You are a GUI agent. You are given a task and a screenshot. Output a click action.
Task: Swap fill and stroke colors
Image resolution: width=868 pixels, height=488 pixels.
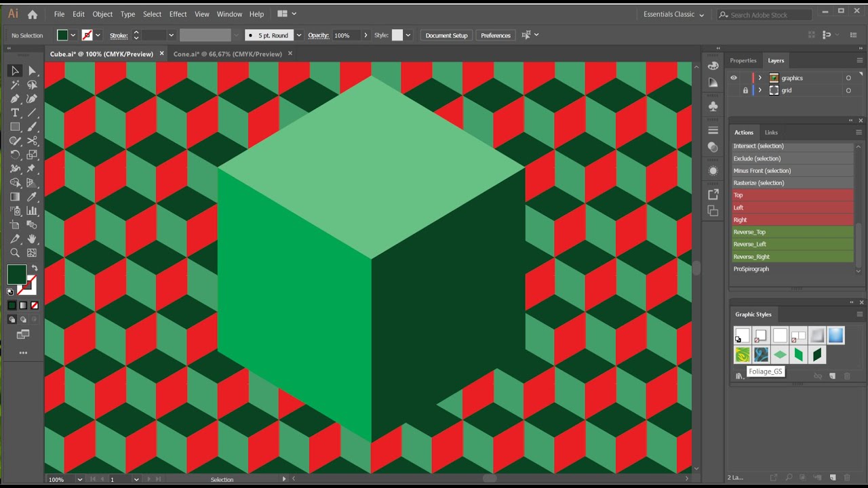pyautogui.click(x=35, y=268)
